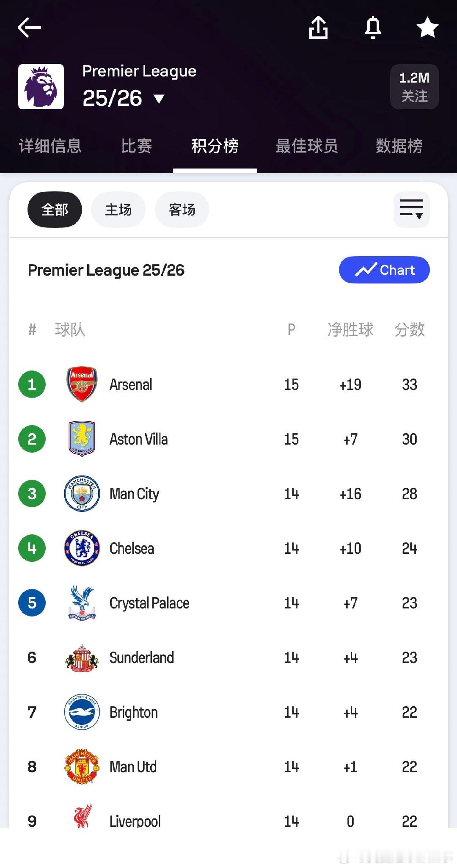Open the 最佳球员 tab

coord(307,146)
